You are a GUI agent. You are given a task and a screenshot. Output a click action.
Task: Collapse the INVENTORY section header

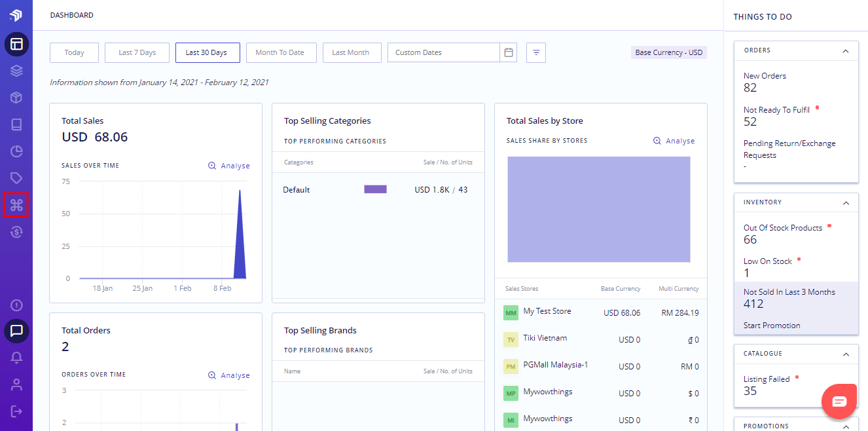[846, 202]
